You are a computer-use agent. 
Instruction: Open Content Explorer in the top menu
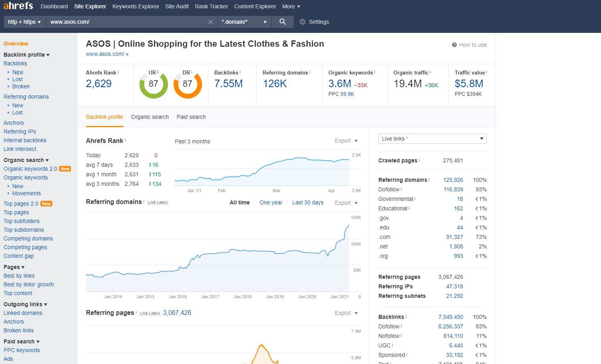point(255,6)
